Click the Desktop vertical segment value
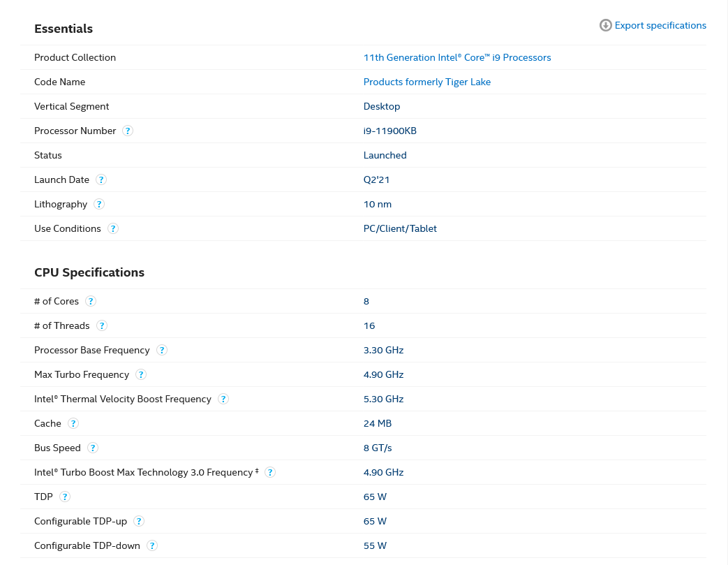 tap(382, 106)
